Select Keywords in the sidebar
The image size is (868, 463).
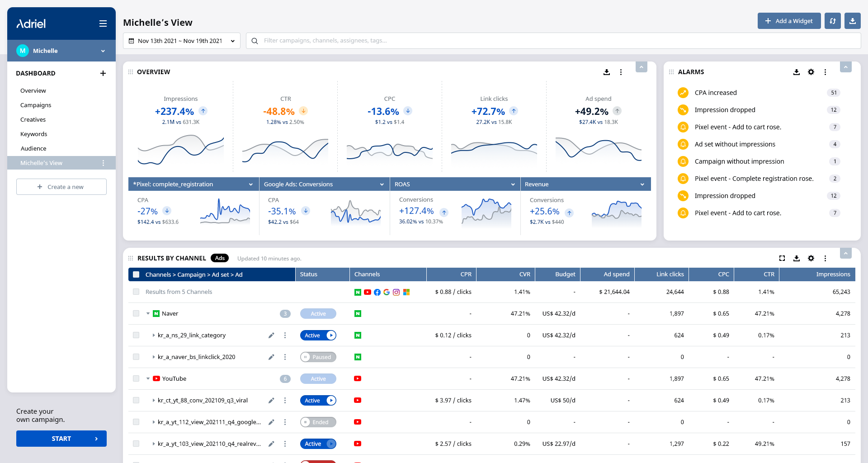34,134
